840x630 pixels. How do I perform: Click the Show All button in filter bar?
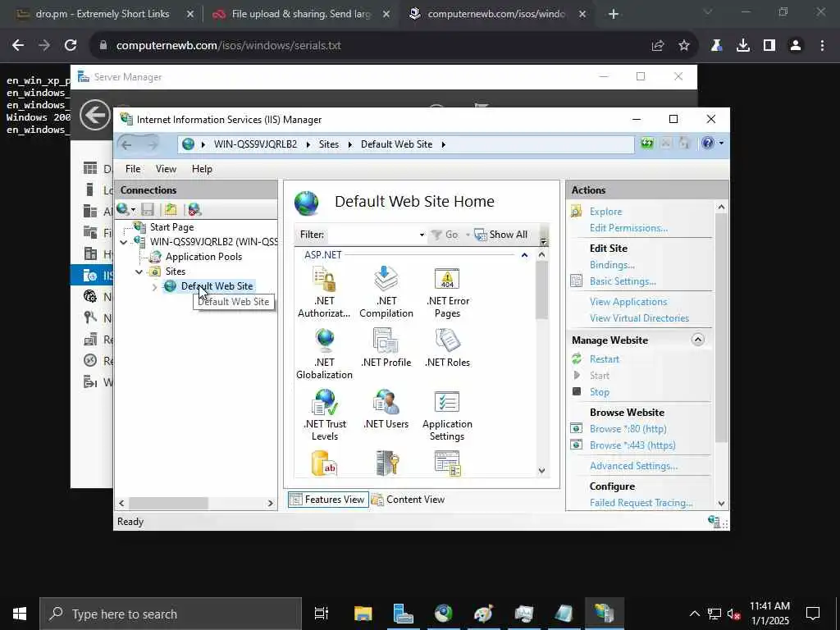click(501, 235)
